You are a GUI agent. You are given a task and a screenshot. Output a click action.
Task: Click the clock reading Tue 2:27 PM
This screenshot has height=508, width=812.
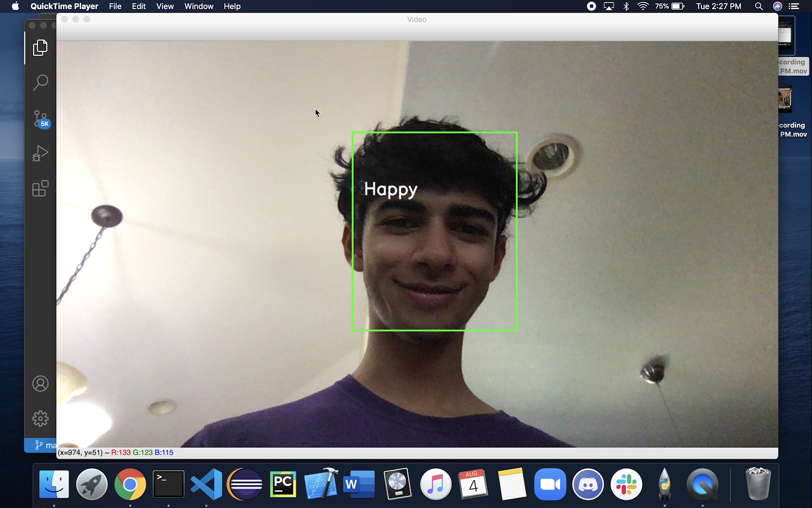coord(719,6)
